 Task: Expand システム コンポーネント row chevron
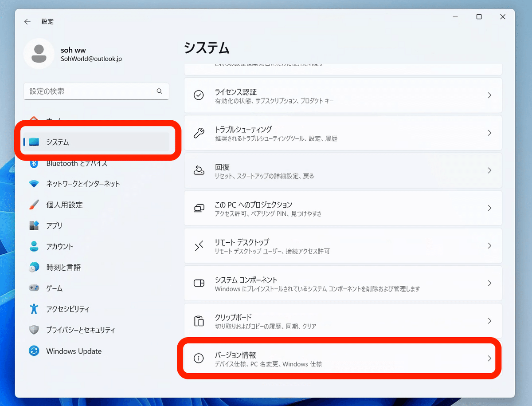point(489,283)
